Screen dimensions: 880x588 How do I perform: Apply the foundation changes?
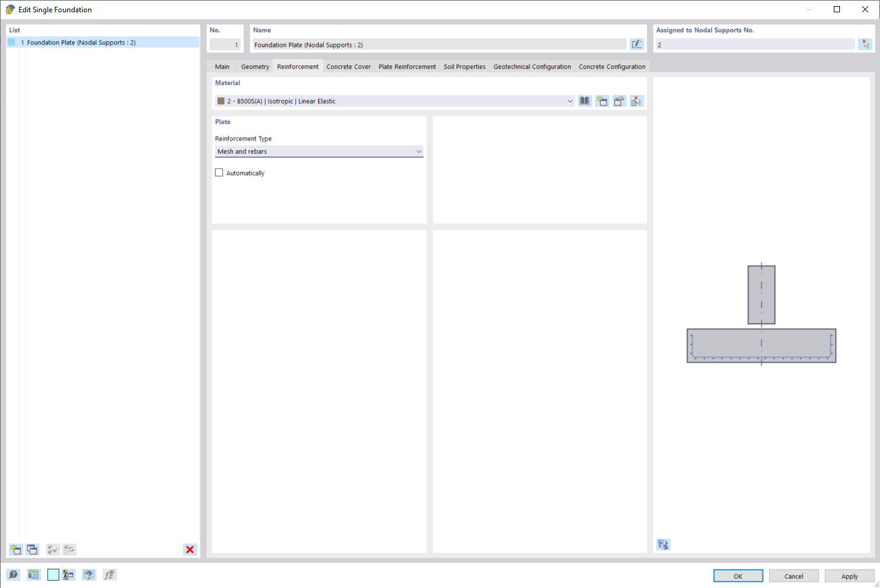tap(849, 576)
